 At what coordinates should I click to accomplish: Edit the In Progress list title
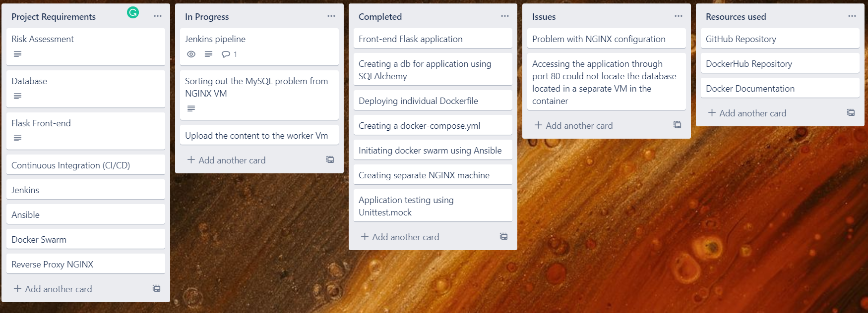[207, 17]
